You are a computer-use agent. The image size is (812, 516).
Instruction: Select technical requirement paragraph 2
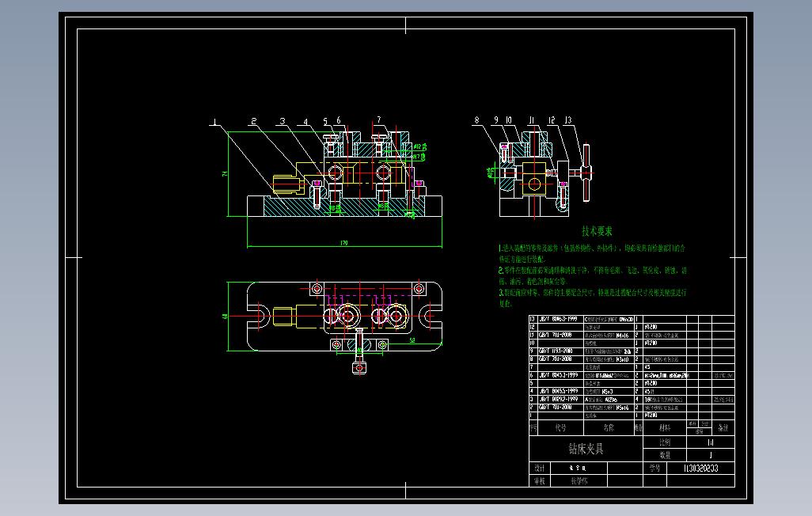pos(593,275)
